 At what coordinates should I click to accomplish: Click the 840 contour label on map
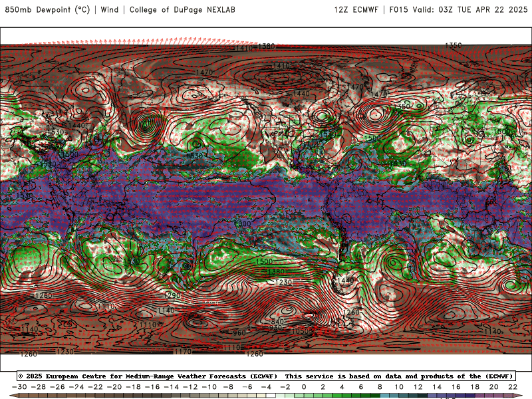coord(277,322)
